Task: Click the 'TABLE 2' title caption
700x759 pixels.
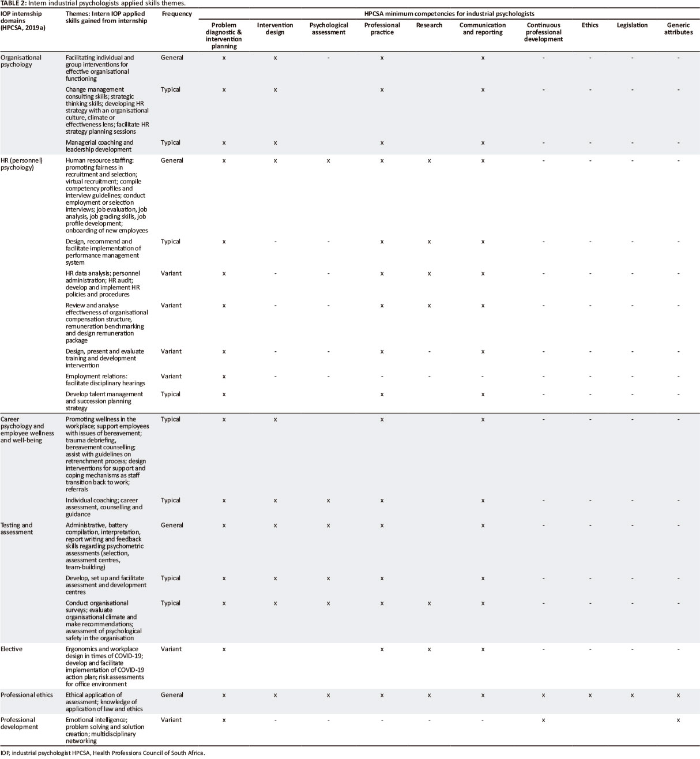Action: tap(92, 3)
